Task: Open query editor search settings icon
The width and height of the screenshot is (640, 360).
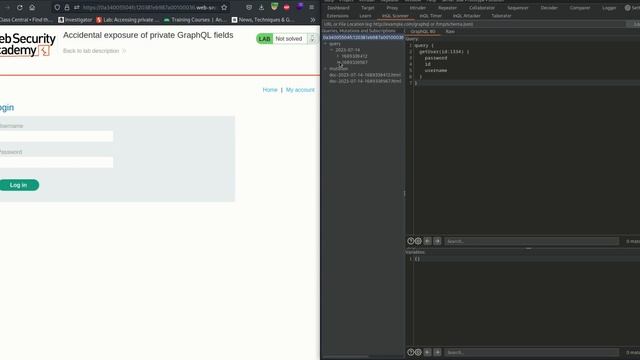Action: click(418, 241)
